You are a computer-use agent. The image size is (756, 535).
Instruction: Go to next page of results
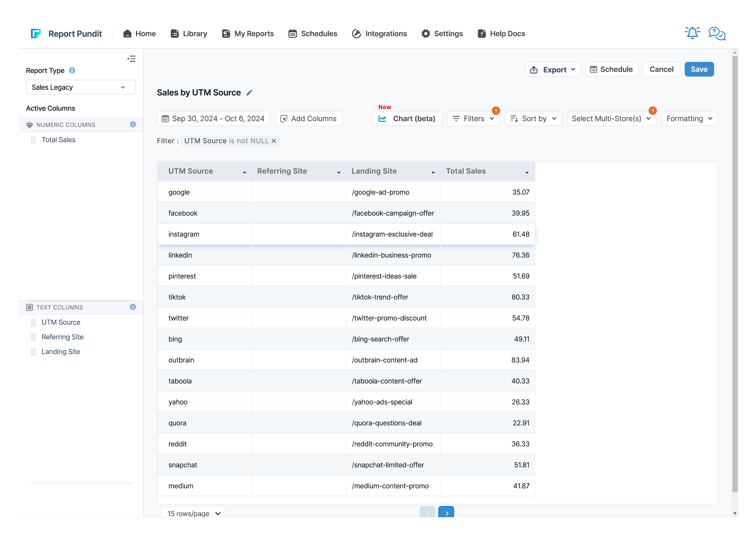pos(446,513)
